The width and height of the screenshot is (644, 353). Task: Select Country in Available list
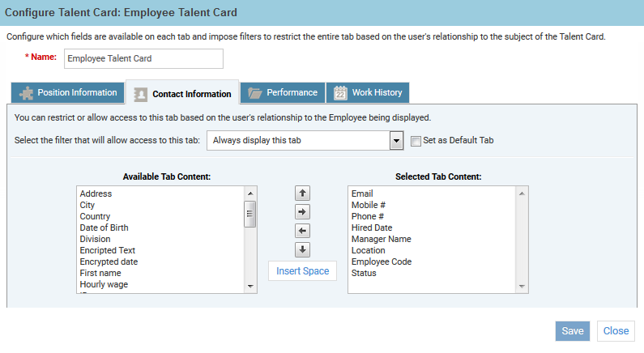pyautogui.click(x=95, y=216)
